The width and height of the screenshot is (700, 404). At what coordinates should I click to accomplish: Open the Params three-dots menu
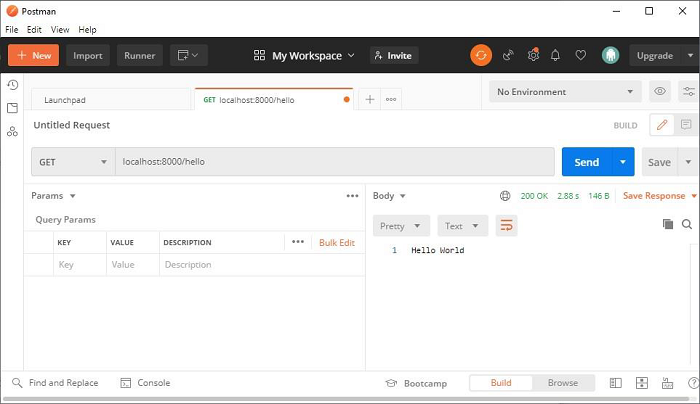coord(352,196)
